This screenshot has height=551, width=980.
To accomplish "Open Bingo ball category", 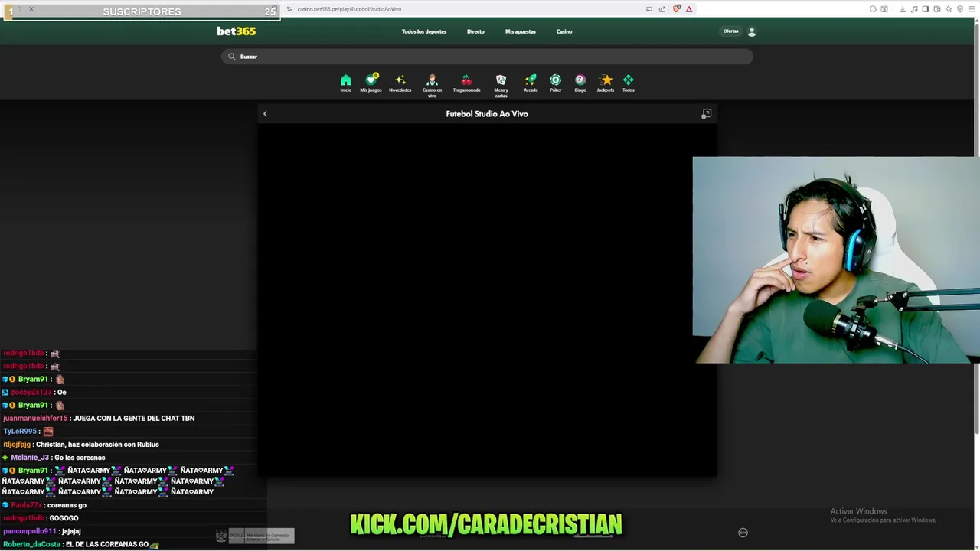I will pyautogui.click(x=580, y=83).
